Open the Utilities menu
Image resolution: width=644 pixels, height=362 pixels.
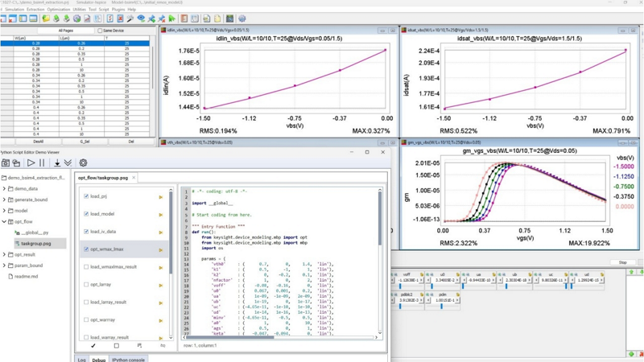(79, 9)
